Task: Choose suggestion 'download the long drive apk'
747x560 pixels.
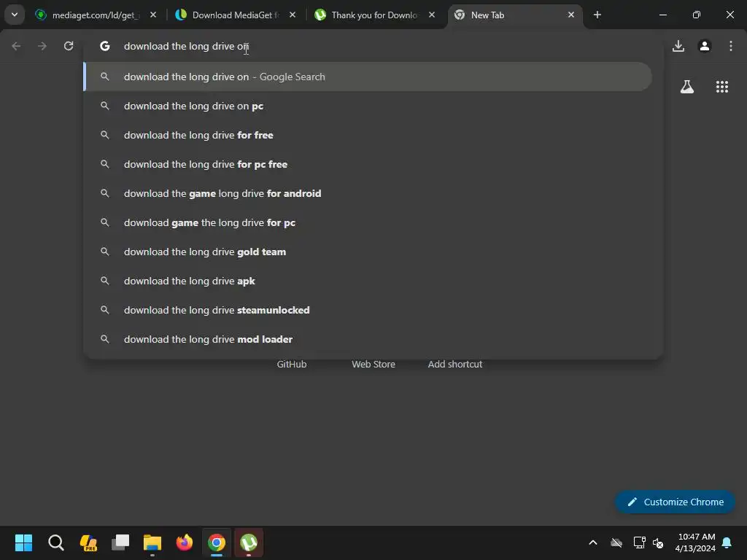Action: pos(368,281)
